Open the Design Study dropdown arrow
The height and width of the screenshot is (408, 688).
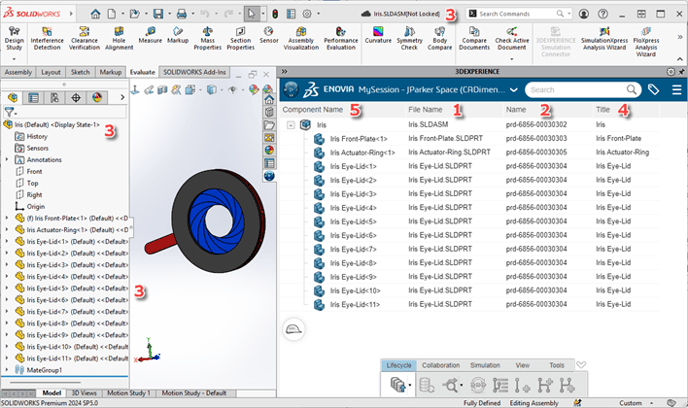pyautogui.click(x=14, y=59)
